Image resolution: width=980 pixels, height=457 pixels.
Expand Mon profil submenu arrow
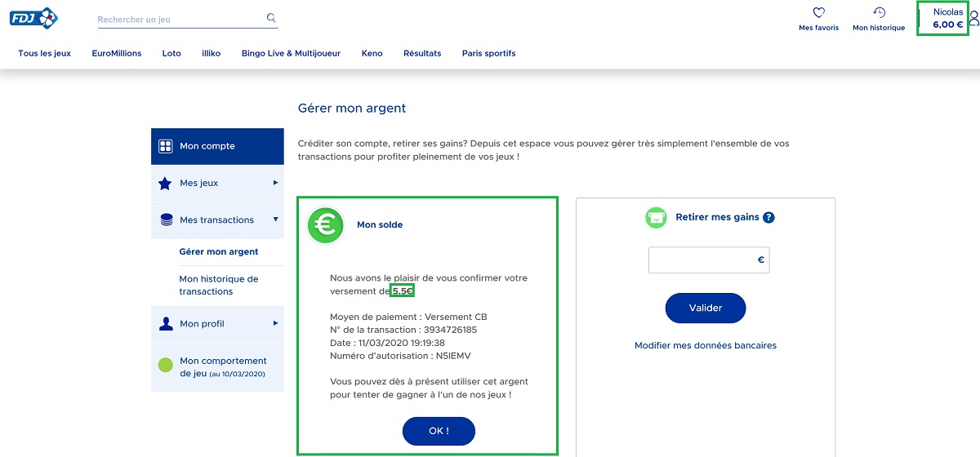[x=275, y=323]
